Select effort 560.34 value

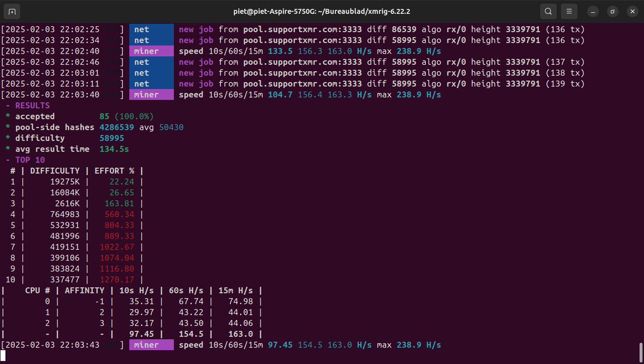(120, 214)
